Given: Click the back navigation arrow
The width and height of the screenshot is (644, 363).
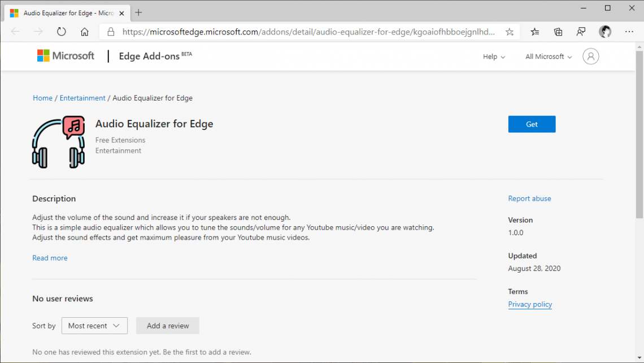Looking at the screenshot, I should pos(15,32).
